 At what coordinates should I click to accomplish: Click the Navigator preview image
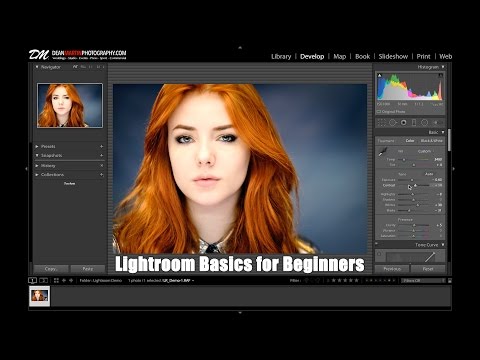(70, 105)
